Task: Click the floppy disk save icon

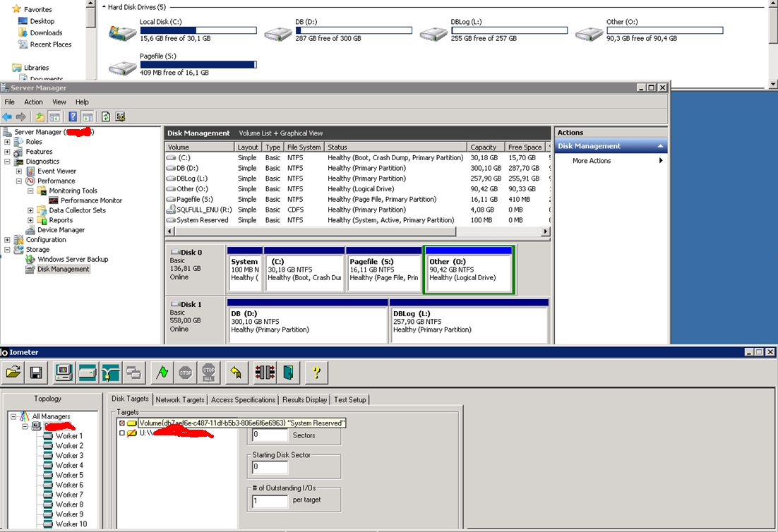Action: (35, 372)
